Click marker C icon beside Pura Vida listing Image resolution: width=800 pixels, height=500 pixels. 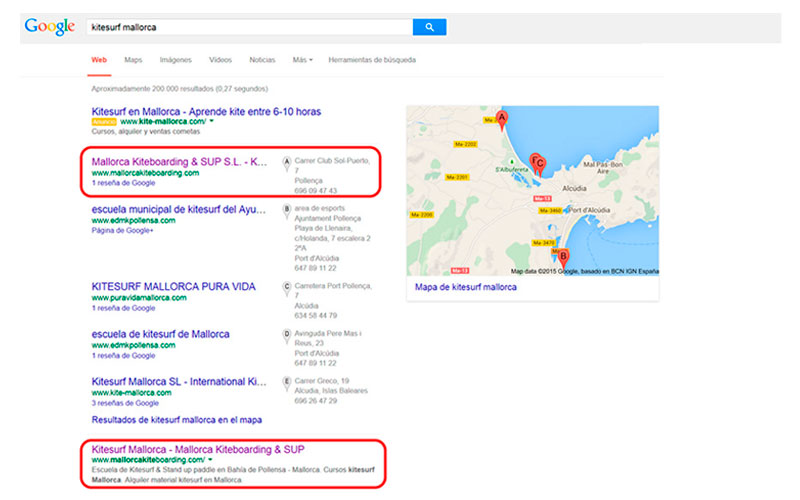[287, 288]
